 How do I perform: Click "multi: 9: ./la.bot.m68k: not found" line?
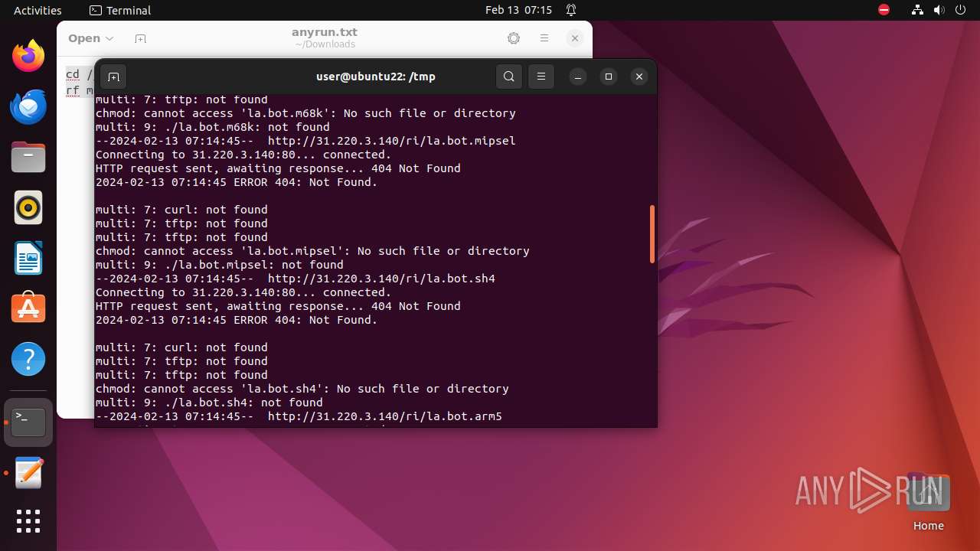tap(212, 127)
